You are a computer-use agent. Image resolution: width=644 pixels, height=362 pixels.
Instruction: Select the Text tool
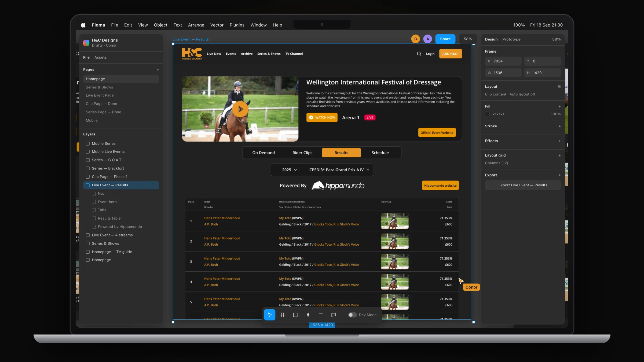pyautogui.click(x=321, y=315)
